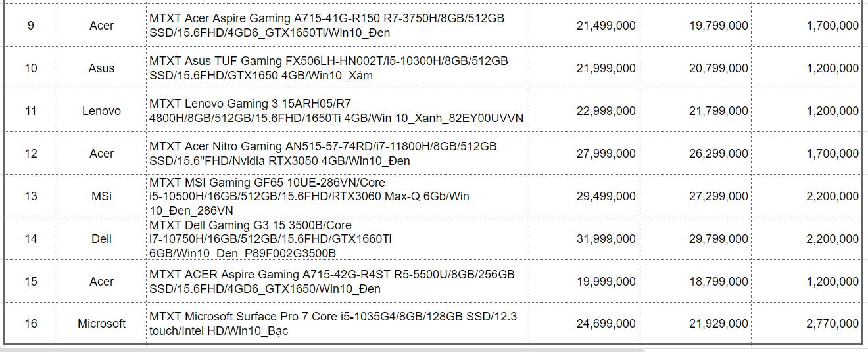Select the MSI Gaming GF65 description cell

pyautogui.click(x=336, y=196)
